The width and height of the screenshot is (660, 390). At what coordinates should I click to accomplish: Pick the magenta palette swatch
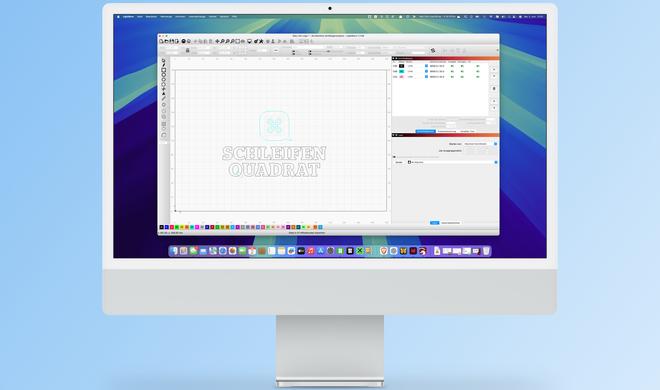point(197,227)
